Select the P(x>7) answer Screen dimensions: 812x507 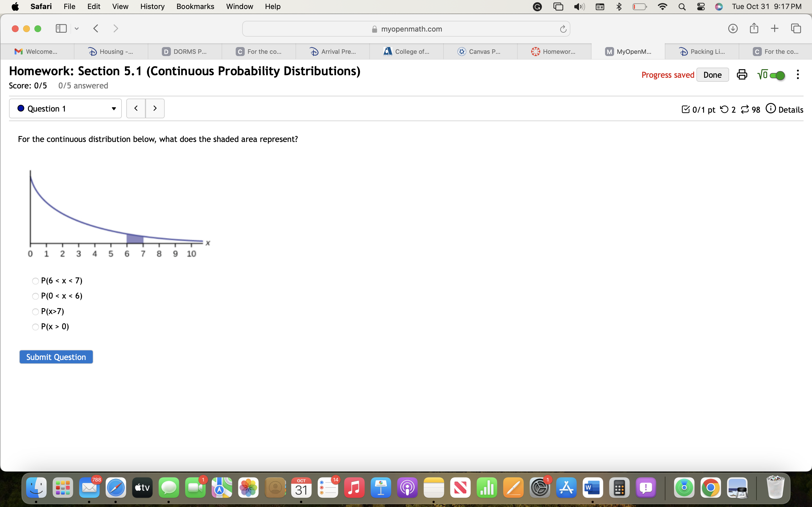35,312
